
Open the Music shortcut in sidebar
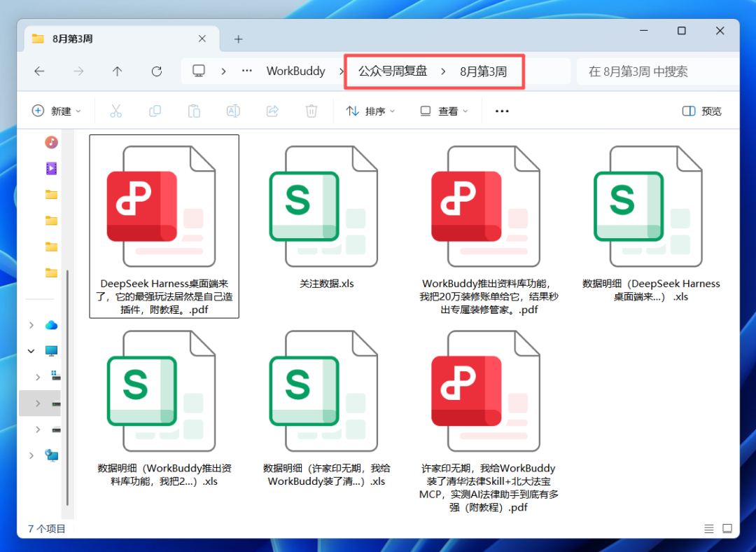pos(52,142)
